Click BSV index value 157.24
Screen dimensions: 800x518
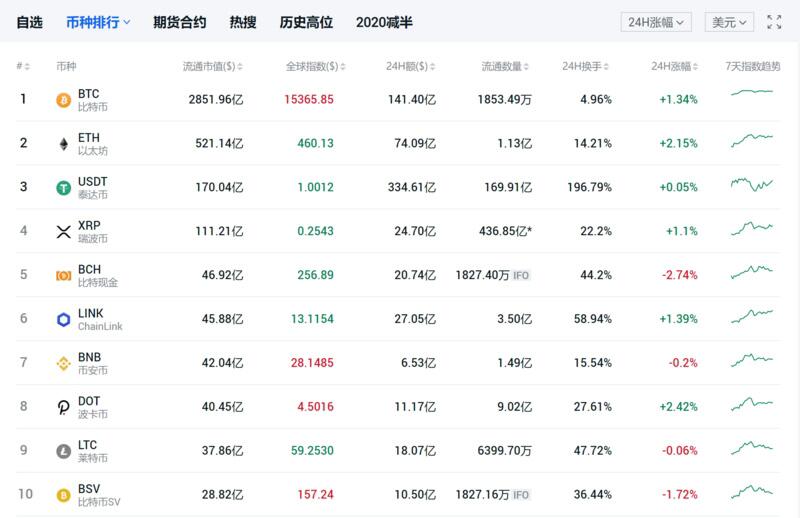tap(315, 495)
